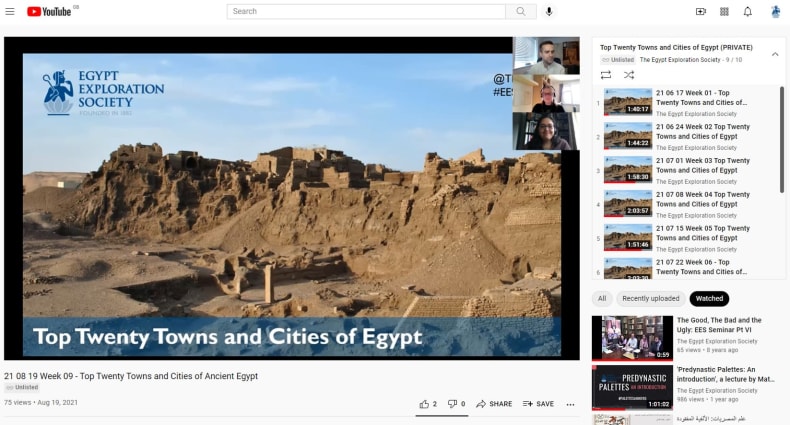The height and width of the screenshot is (425, 790).
Task: Click channel name under the Week 03 title
Action: 696,181
